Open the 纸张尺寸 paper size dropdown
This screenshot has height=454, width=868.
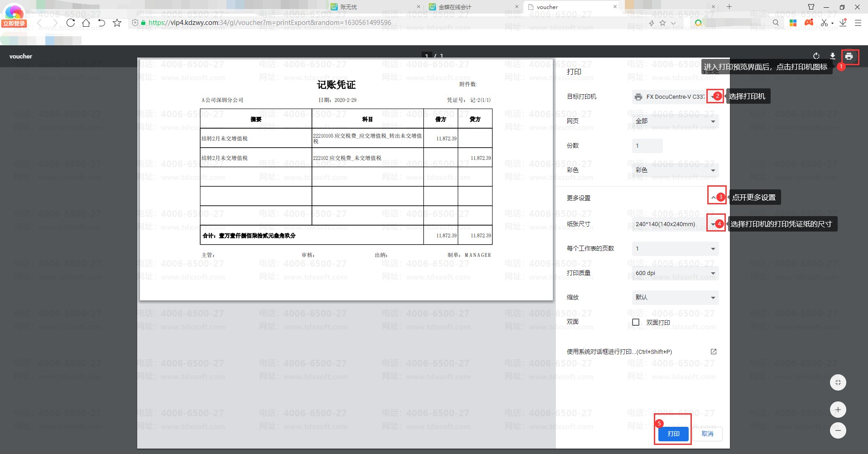click(675, 224)
